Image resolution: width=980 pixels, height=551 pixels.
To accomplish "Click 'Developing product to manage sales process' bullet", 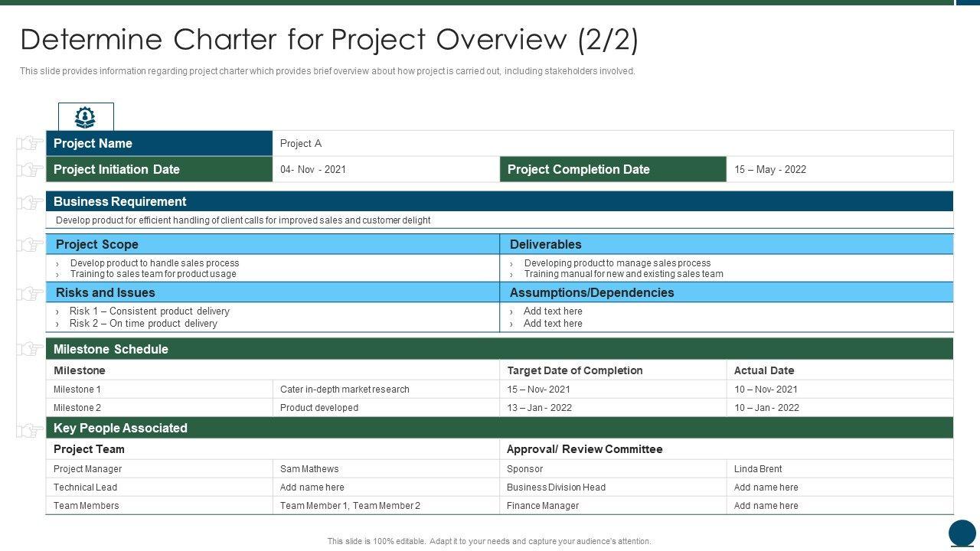I will (617, 263).
